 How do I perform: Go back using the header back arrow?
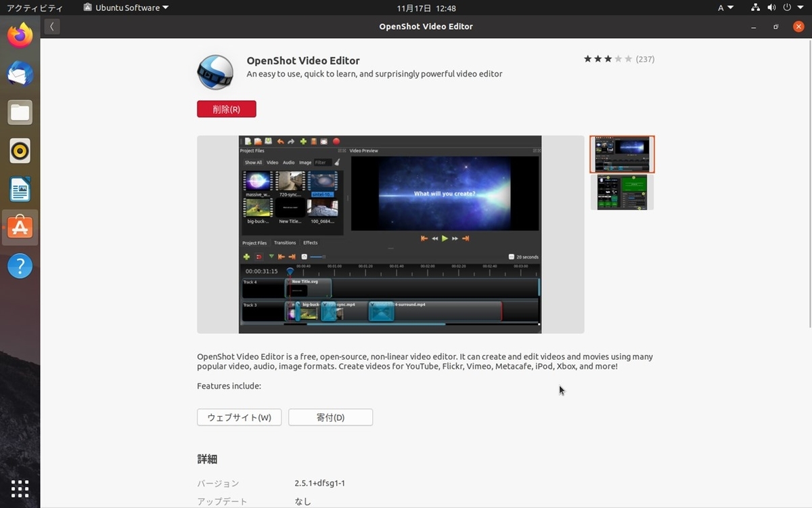(52, 26)
